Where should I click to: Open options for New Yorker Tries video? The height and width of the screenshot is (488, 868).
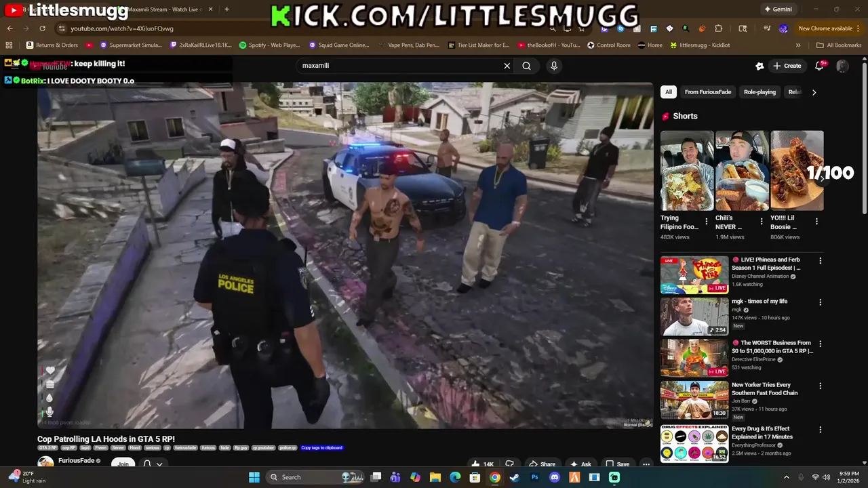[820, 386]
